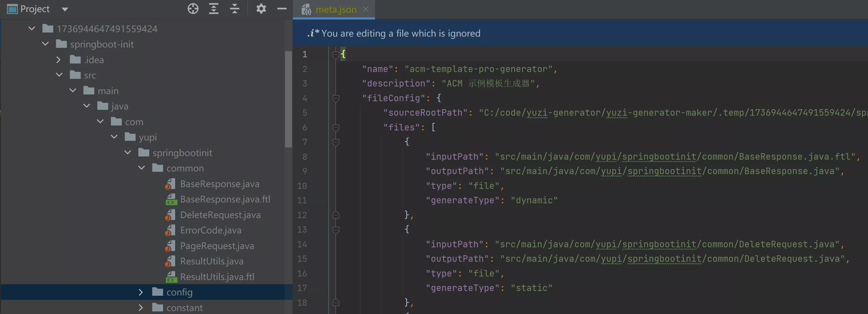Click the fold end marker at line 18
This screenshot has width=868, height=314.
336,302
